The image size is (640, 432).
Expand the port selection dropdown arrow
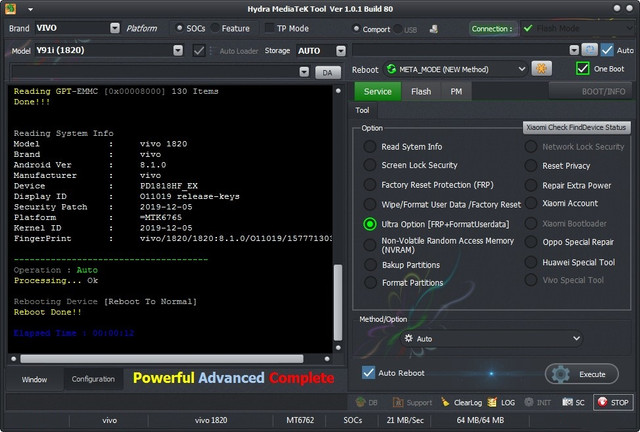pyautogui.click(x=574, y=50)
